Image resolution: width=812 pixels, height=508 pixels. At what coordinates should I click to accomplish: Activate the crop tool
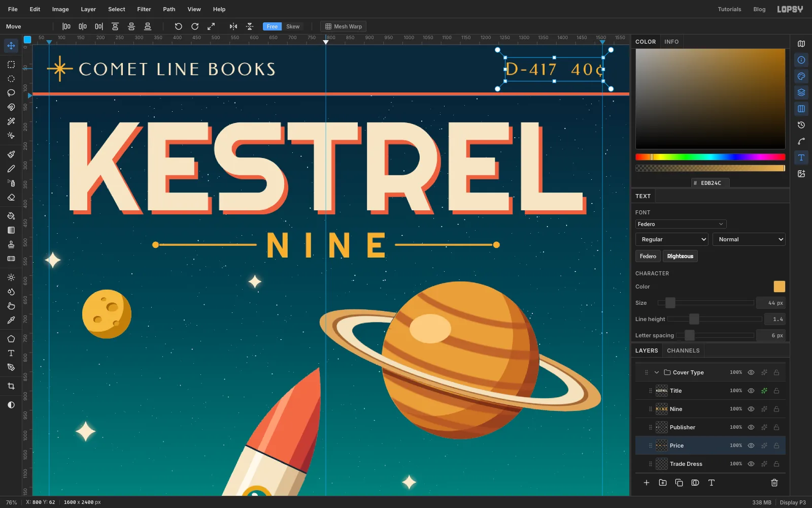coord(11,386)
